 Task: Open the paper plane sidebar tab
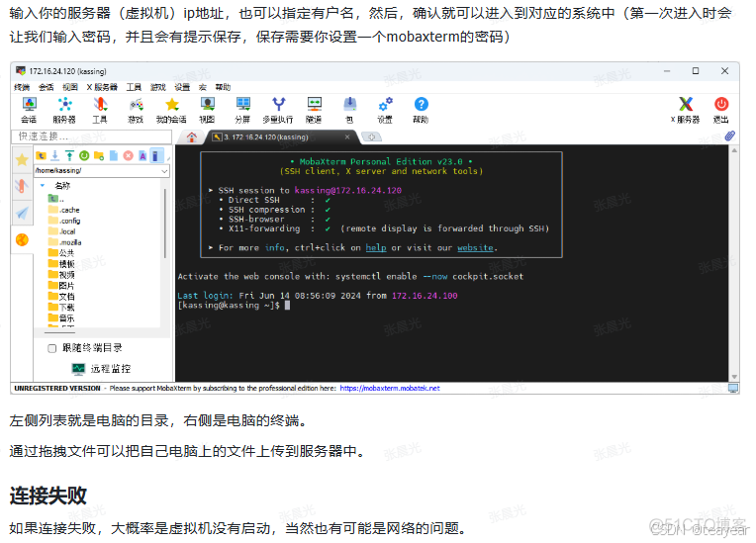[22, 213]
